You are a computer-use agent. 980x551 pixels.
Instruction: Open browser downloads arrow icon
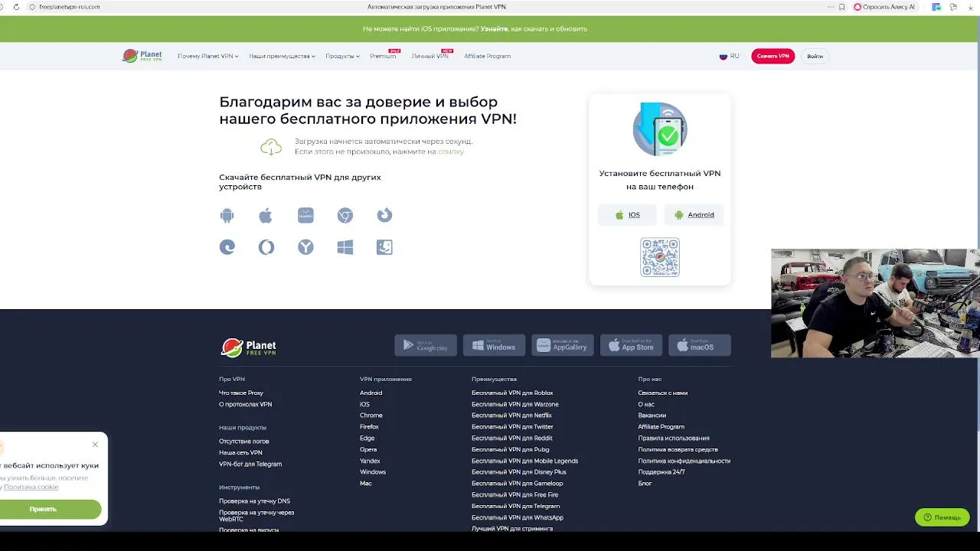pyautogui.click(x=970, y=7)
